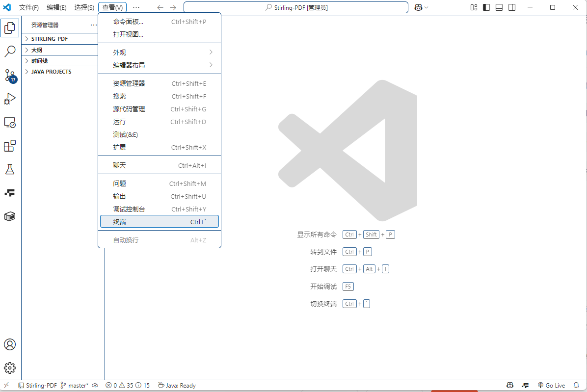Open the Copilot icon in title bar
Viewport: 587px width, 392px height.
[x=419, y=7]
